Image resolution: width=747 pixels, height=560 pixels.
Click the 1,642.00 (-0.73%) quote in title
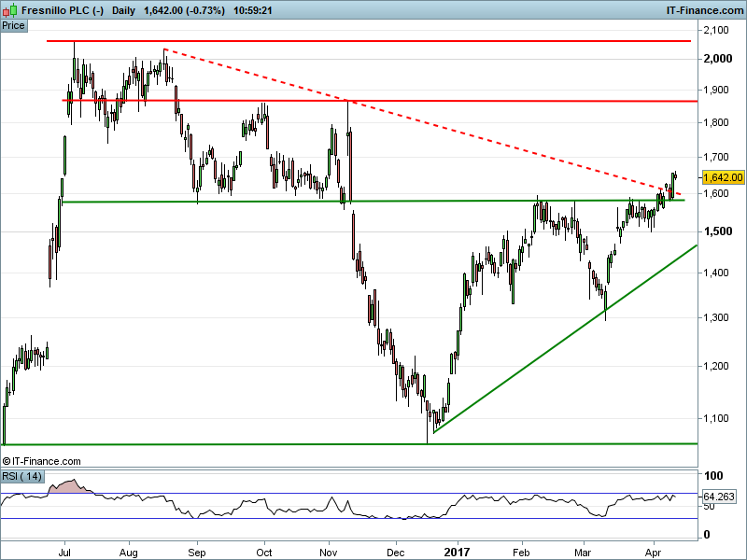[184, 10]
